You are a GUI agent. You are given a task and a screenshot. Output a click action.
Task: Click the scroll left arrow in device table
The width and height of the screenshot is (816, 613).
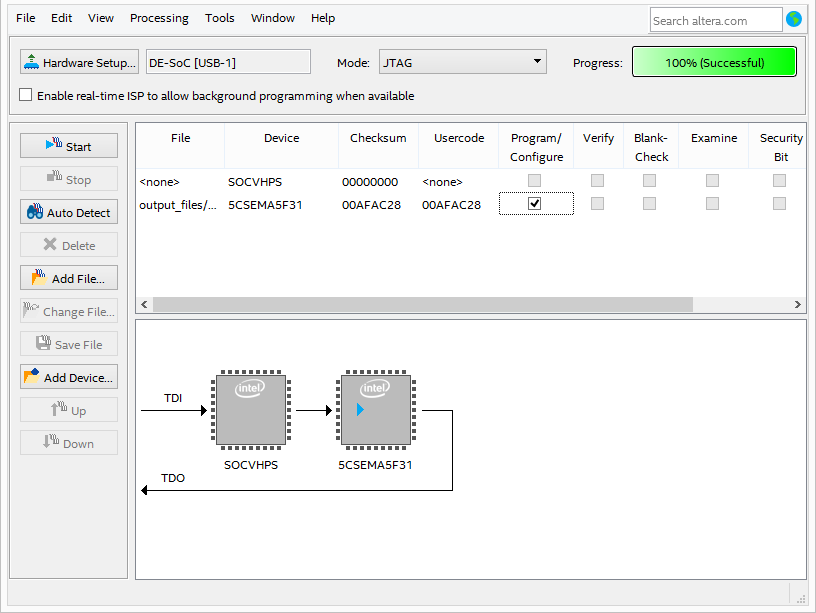(144, 304)
